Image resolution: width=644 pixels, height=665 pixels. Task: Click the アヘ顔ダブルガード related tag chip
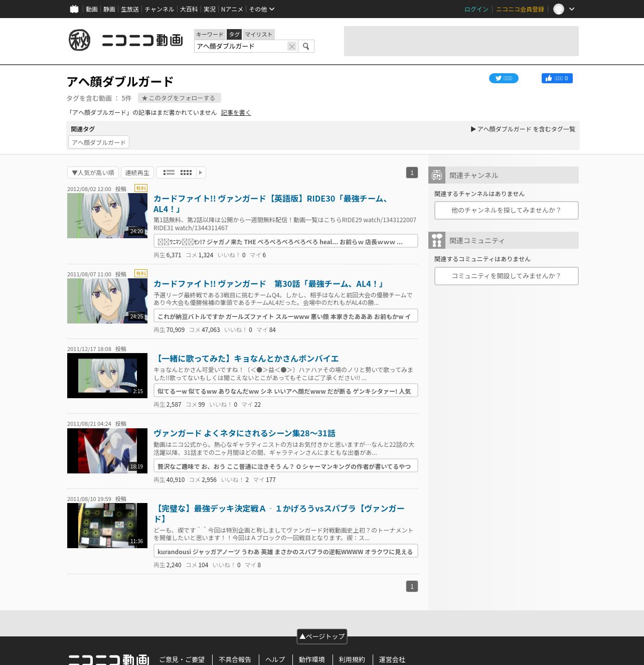tap(99, 142)
